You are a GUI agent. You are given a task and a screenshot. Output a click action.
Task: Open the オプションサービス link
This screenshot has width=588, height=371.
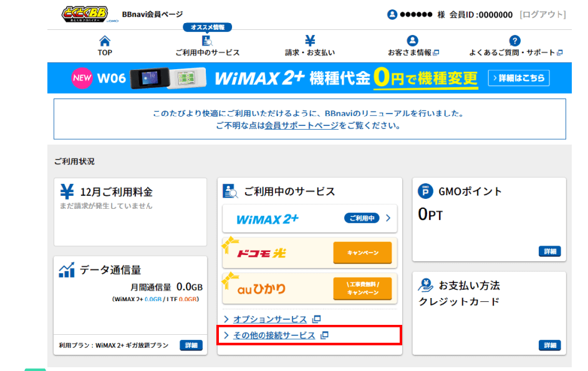270,319
